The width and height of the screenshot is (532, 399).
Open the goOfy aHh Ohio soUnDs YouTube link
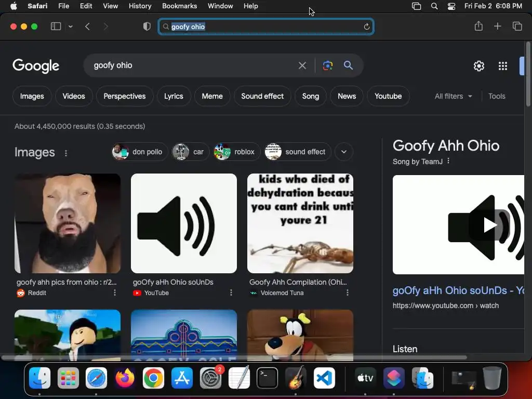click(458, 290)
